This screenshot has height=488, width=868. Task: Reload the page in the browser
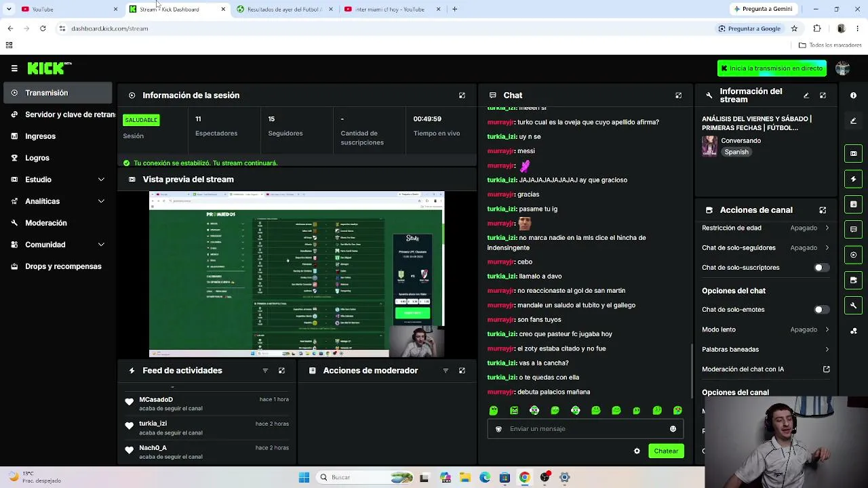tap(43, 28)
